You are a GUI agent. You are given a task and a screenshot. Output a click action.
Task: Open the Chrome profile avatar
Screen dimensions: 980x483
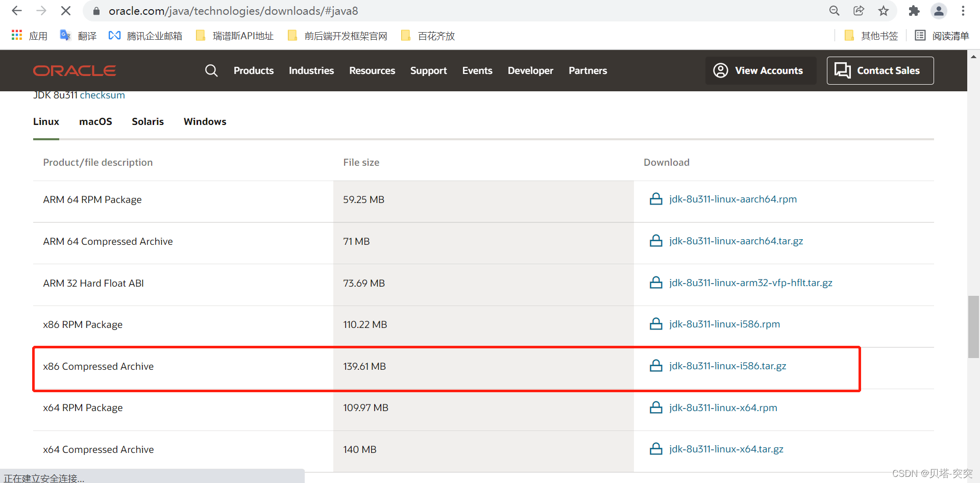(x=939, y=11)
